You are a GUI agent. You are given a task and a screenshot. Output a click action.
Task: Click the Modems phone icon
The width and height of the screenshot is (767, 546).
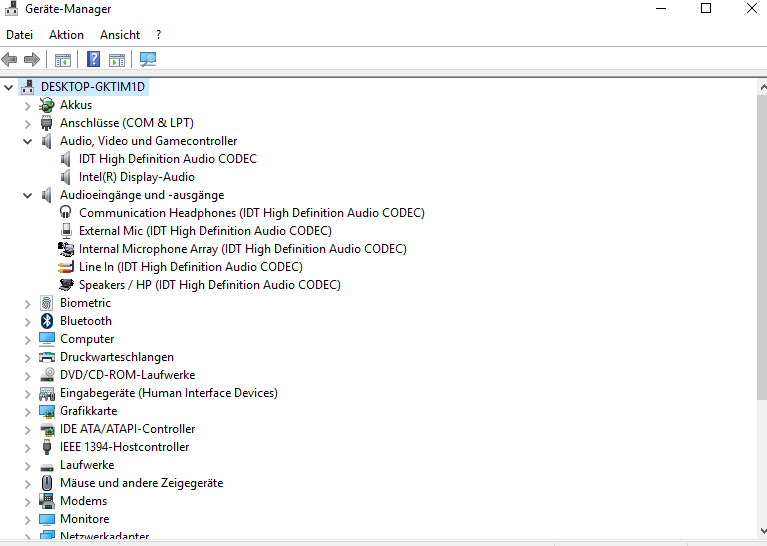[47, 501]
